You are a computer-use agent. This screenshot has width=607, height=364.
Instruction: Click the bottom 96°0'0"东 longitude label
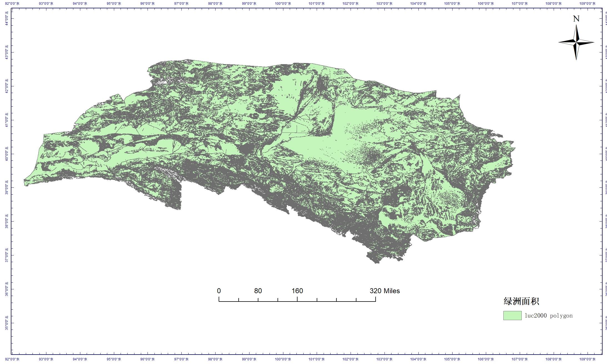(x=148, y=359)
